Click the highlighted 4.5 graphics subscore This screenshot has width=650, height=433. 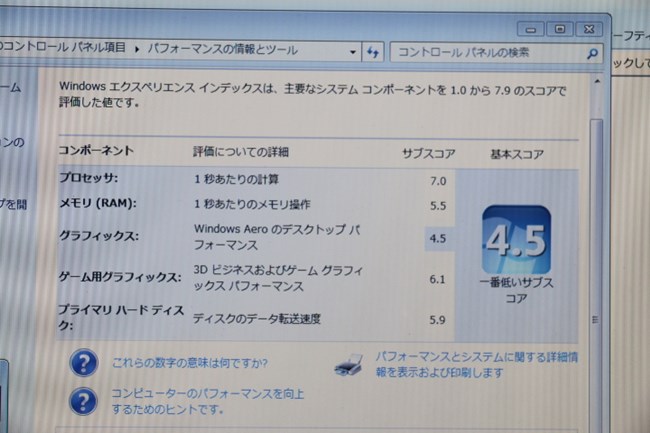[438, 239]
